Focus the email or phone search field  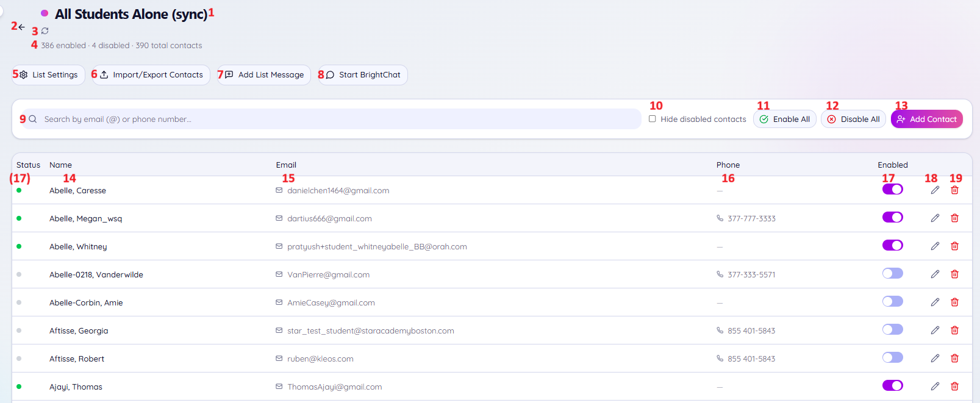pyautogui.click(x=332, y=119)
